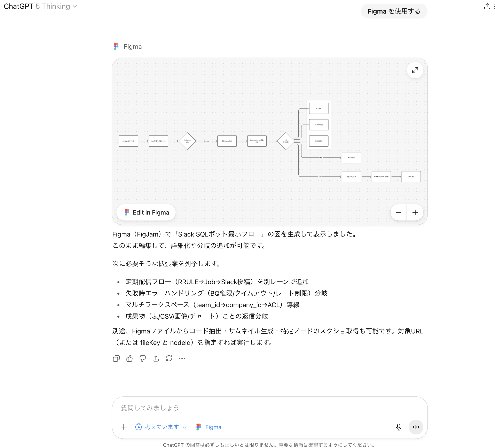Open the attachments plus menu in the composer
The width and height of the screenshot is (495, 448).
124,427
